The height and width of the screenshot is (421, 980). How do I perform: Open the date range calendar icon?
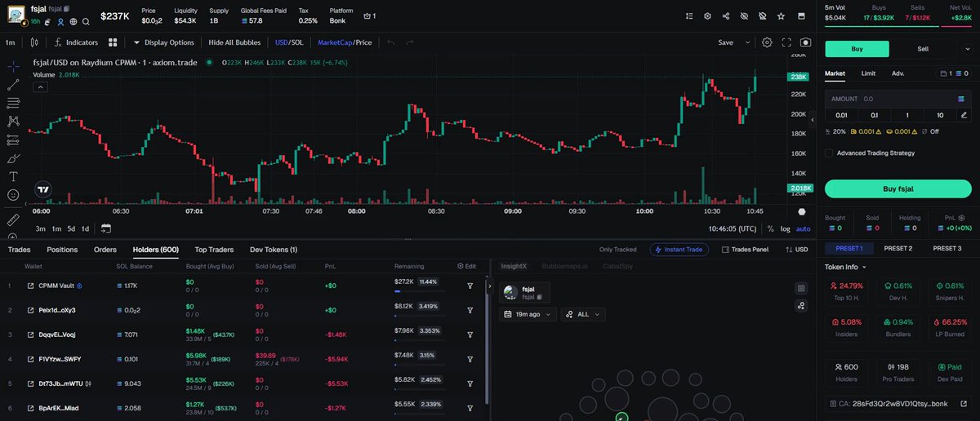pyautogui.click(x=106, y=228)
